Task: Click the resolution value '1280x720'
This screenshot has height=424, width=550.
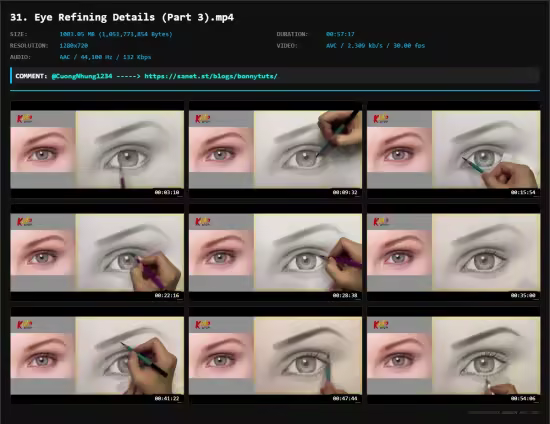Action: coord(74,46)
